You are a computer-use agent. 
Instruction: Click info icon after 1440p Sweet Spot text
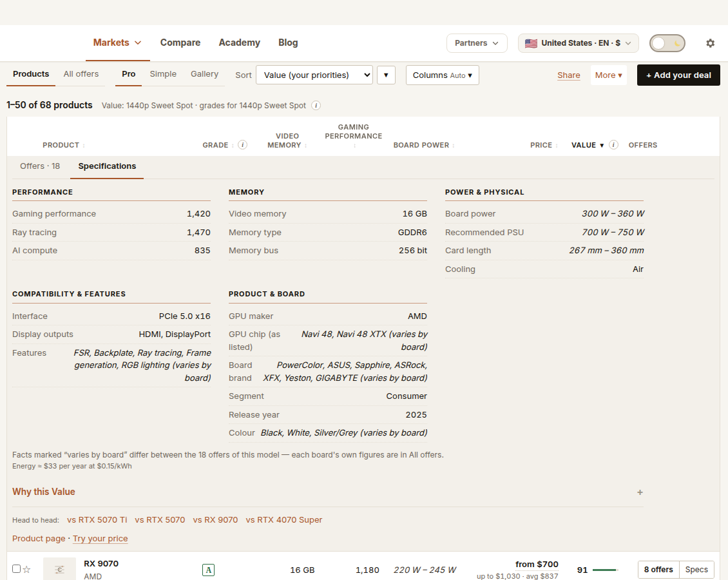(x=316, y=106)
